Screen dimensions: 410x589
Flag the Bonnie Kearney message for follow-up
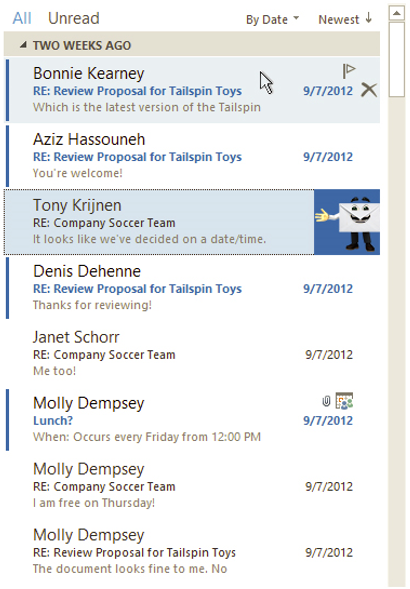click(x=349, y=71)
